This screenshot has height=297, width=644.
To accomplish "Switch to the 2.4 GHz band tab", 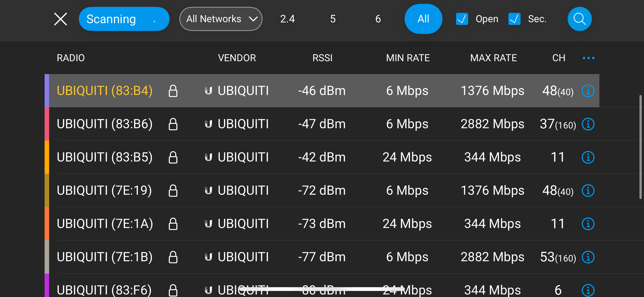I will click(x=287, y=19).
